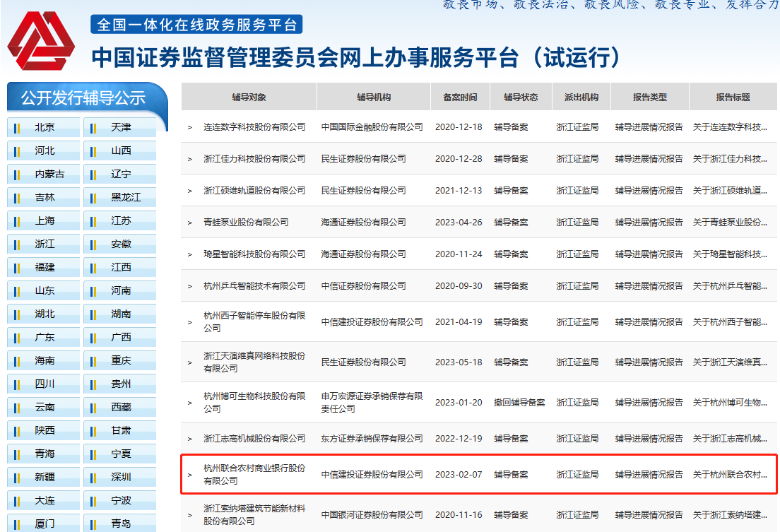780x532 pixels.
Task: Expand the 杭州西子智能停车 row arrow
Action: click(189, 322)
